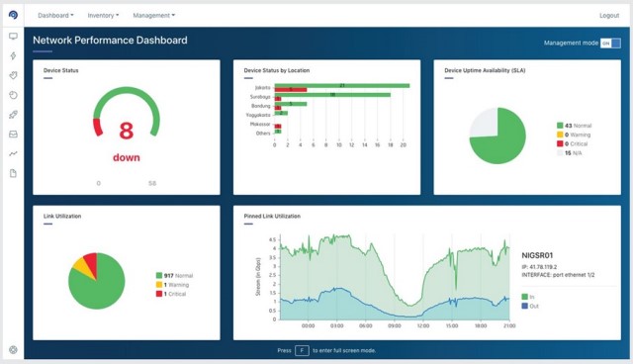
Task: Open the inbox tray sidebar icon
Action: tap(13, 135)
